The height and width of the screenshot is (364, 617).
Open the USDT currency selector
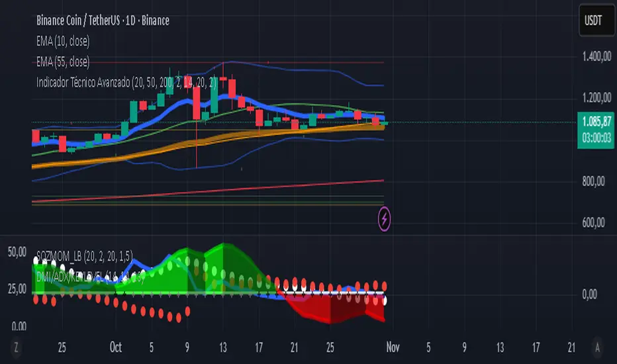pos(596,20)
